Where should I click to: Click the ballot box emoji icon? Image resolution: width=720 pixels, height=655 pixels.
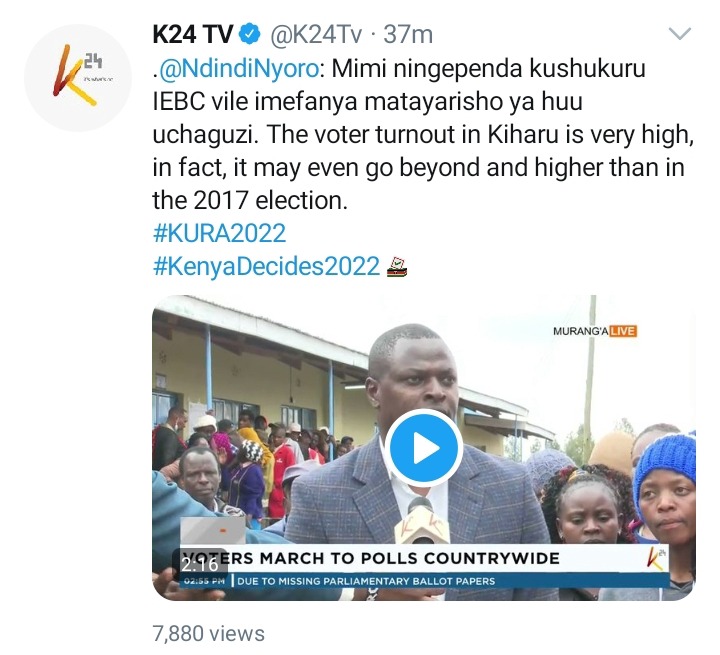click(x=397, y=267)
